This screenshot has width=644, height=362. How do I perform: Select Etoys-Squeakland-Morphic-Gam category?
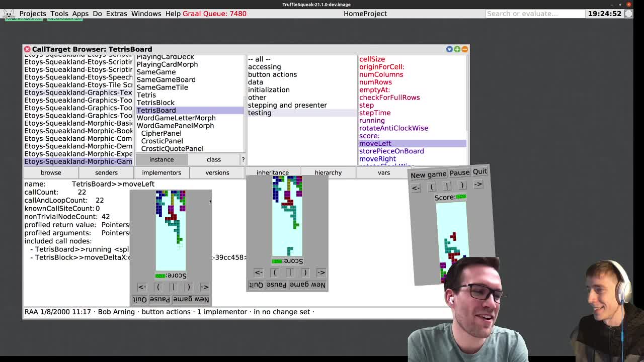[x=78, y=161]
